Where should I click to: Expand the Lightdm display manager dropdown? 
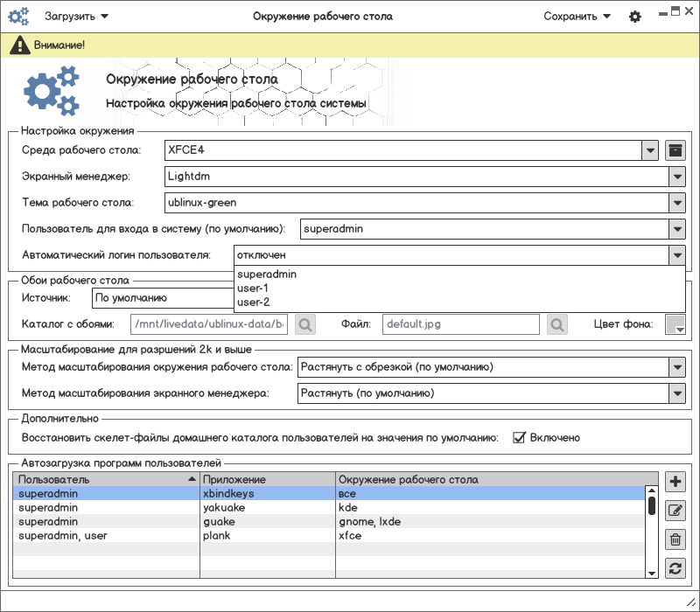pos(676,177)
